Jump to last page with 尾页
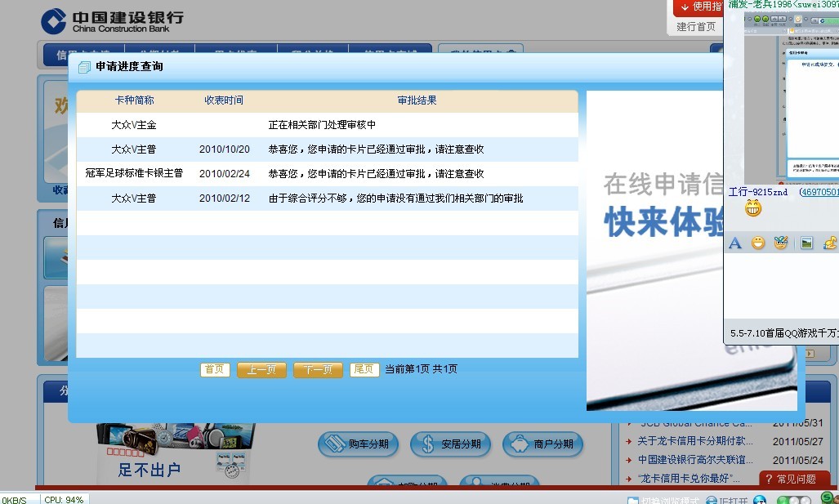Screen dimensions: 839x504 pyautogui.click(x=364, y=369)
